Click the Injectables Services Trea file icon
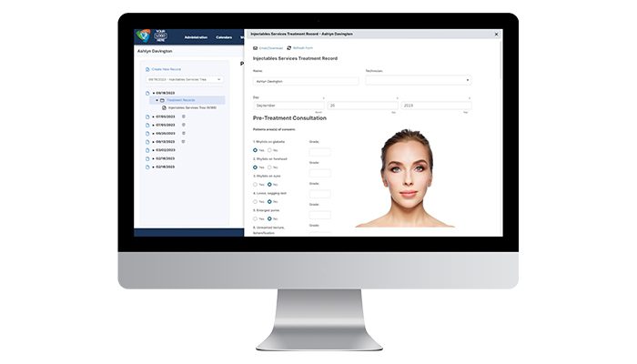637x364 pixels. [x=164, y=108]
